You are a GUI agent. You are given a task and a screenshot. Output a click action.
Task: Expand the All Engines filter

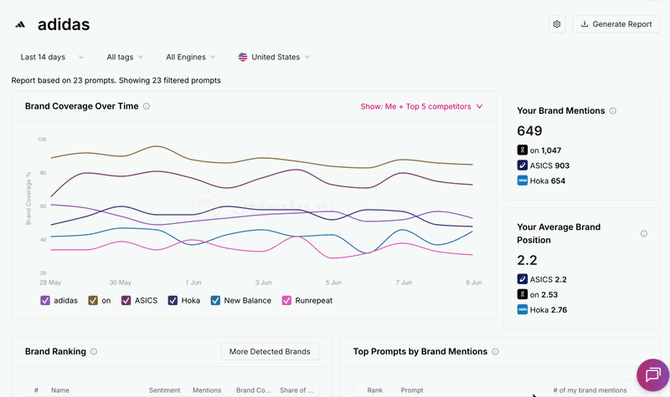pos(191,57)
